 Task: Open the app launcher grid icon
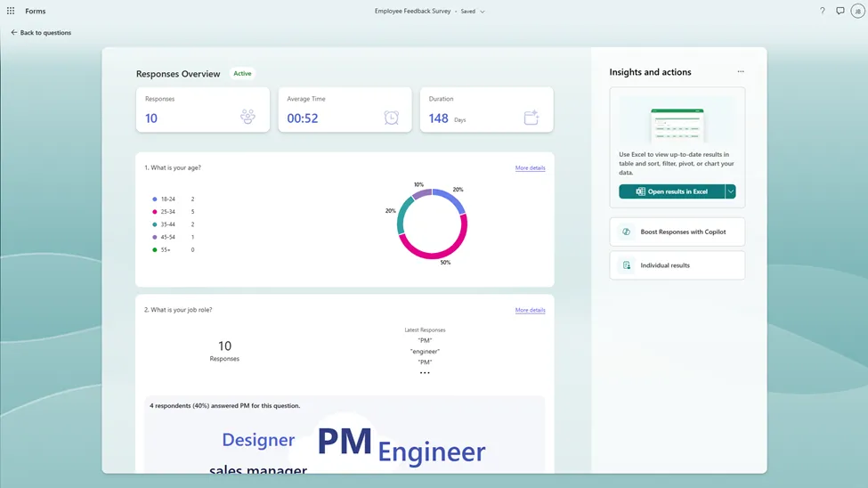[11, 11]
